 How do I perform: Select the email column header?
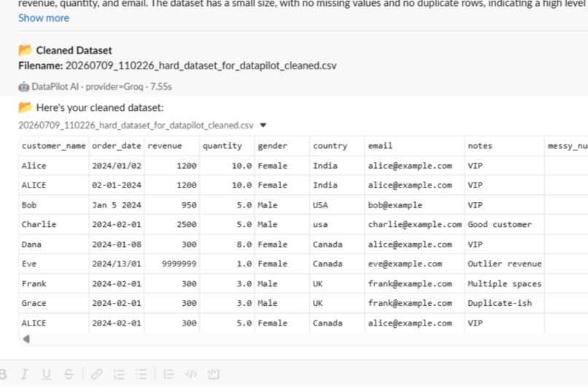[415, 146]
